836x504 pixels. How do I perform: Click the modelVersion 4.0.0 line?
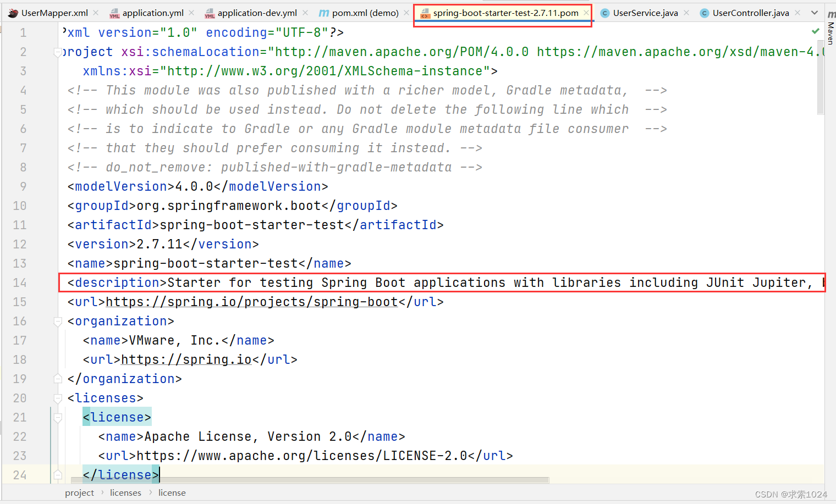[x=198, y=186]
